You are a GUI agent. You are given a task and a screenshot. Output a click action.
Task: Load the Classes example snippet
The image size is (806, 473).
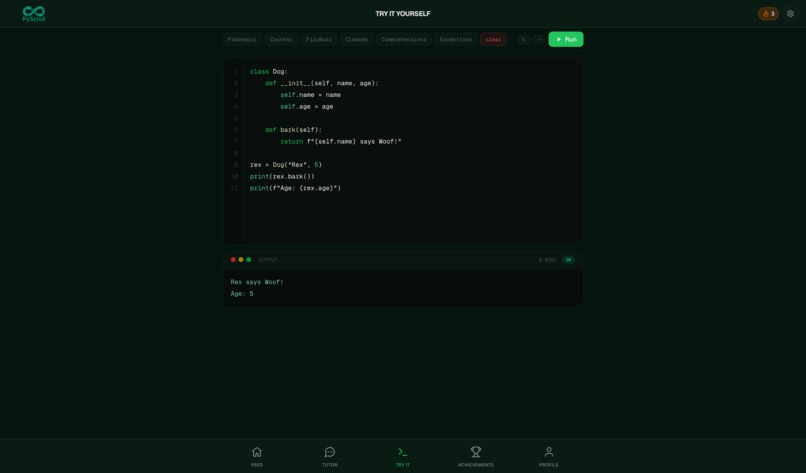pyautogui.click(x=356, y=40)
